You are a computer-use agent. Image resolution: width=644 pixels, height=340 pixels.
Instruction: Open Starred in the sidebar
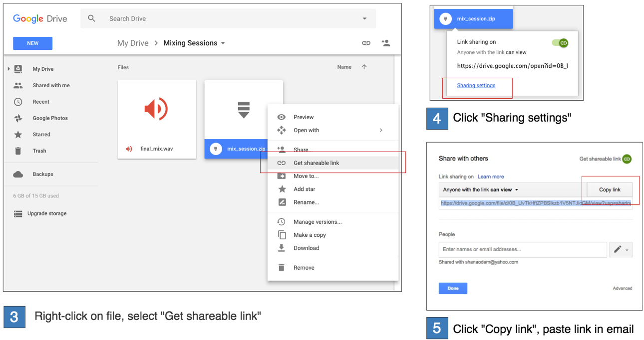[41, 135]
